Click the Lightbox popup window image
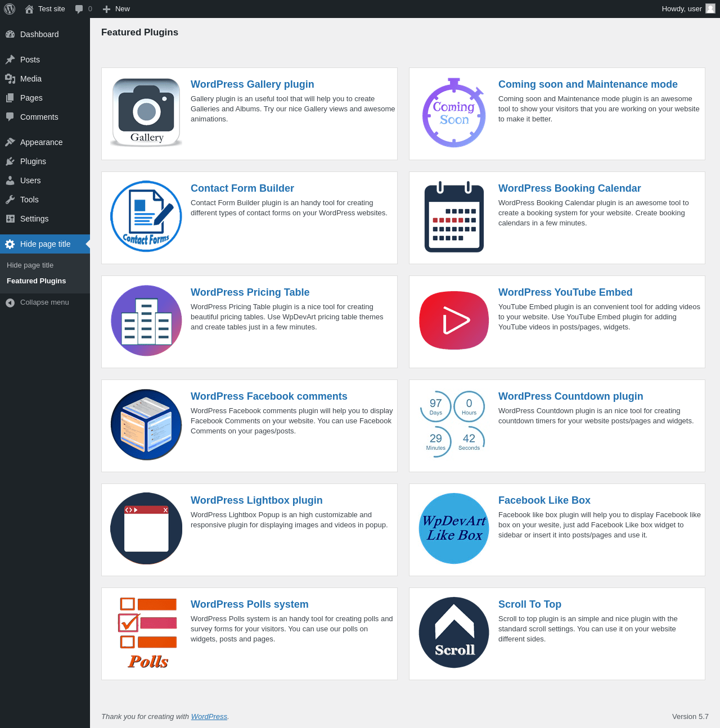 tap(146, 528)
